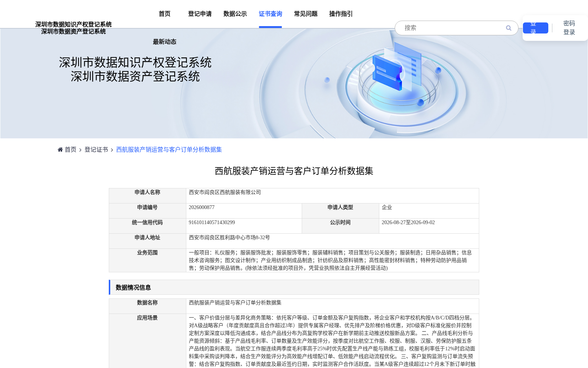The height and width of the screenshot is (368, 588).
Task: Click the home icon in breadcrumb
Action: point(60,149)
